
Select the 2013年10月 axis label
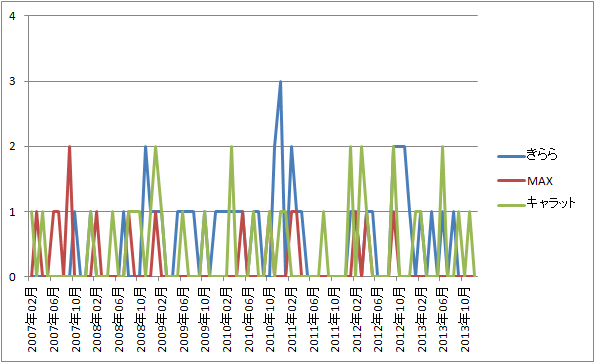[x=465, y=320]
